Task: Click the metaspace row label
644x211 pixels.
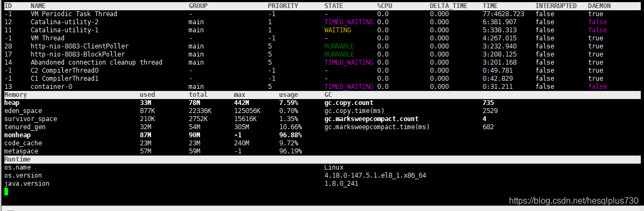Action: [x=21, y=151]
